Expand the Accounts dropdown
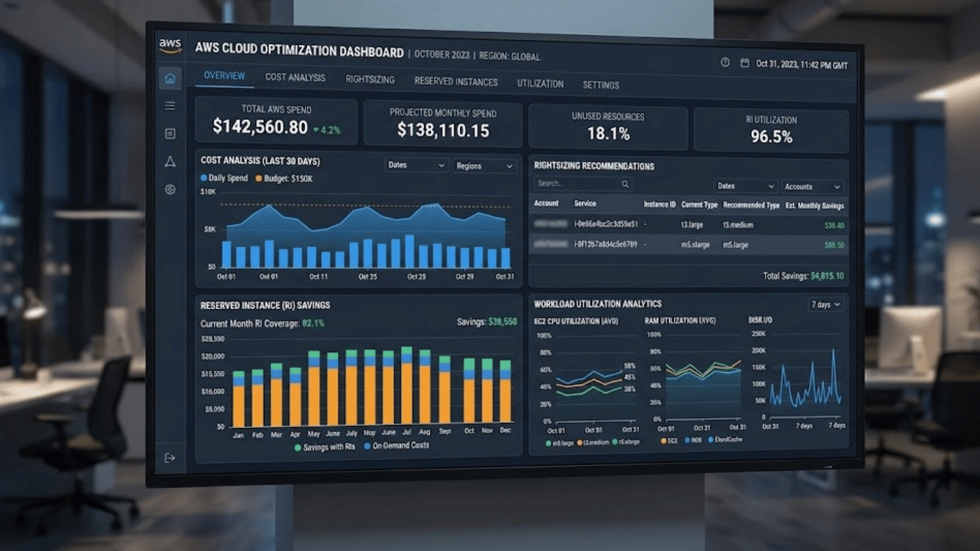The image size is (980, 551). [x=812, y=187]
